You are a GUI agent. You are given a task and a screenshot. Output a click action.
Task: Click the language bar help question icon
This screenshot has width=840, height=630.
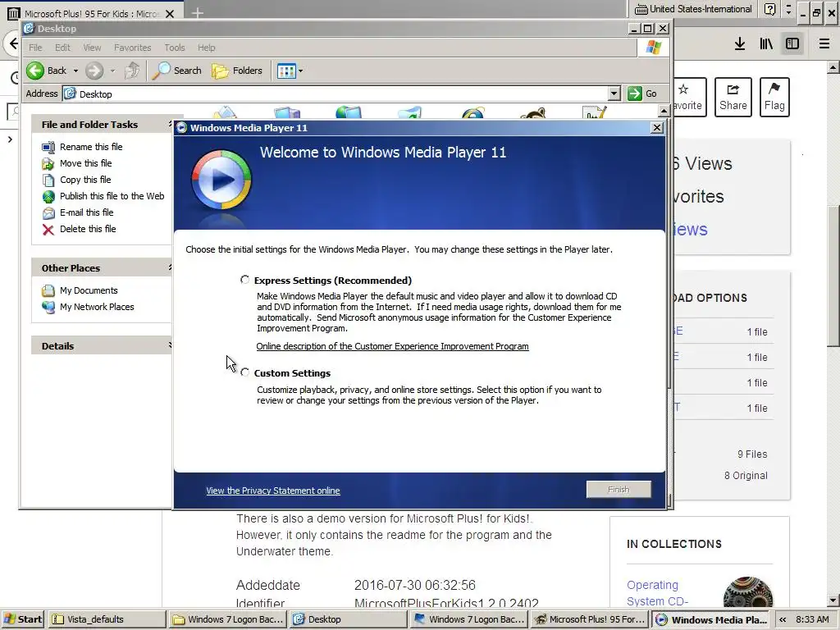[x=769, y=9]
